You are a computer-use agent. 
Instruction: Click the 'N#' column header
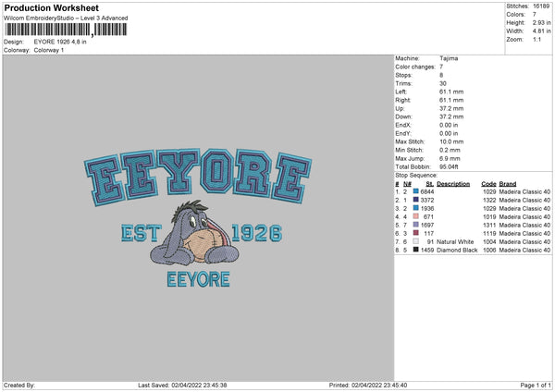tap(407, 184)
